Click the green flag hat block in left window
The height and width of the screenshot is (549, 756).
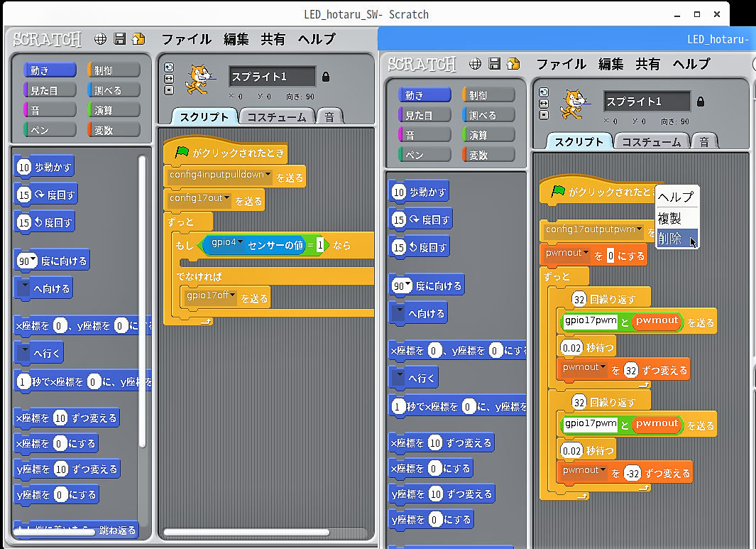point(226,153)
